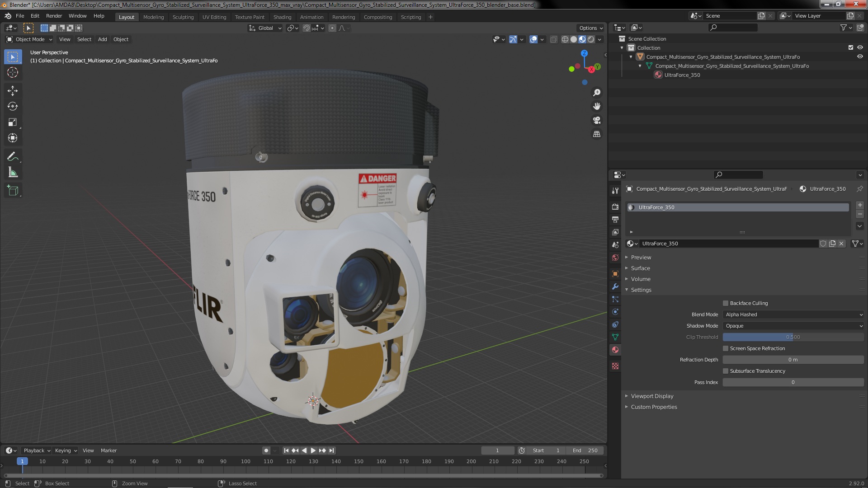This screenshot has height=488, width=868.
Task: Enable the Backface Culling checkbox
Action: point(726,303)
